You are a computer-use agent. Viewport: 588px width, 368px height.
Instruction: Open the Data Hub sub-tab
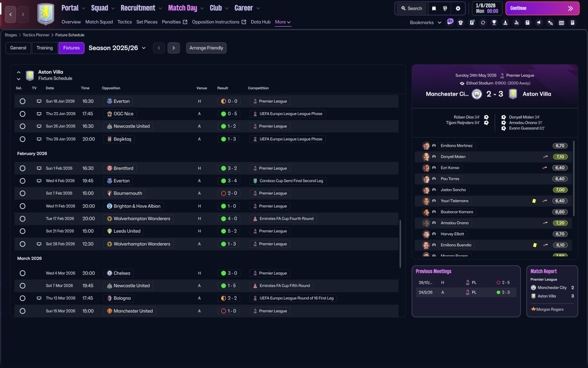[260, 22]
